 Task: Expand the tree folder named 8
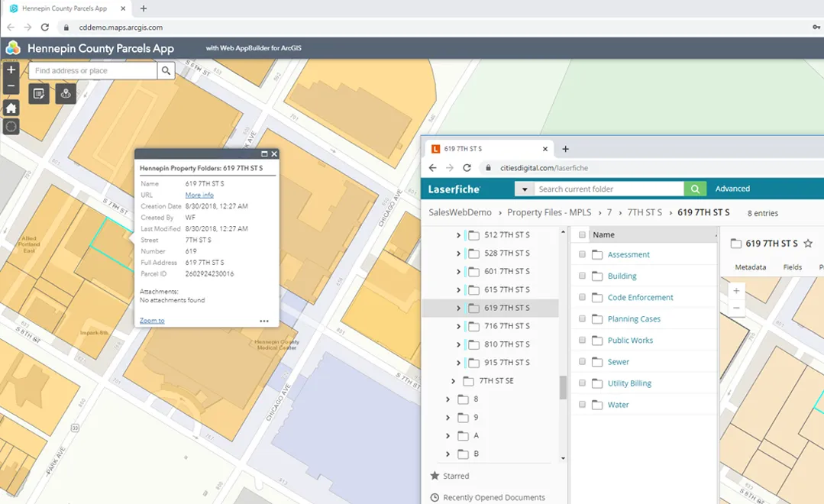[x=448, y=399]
